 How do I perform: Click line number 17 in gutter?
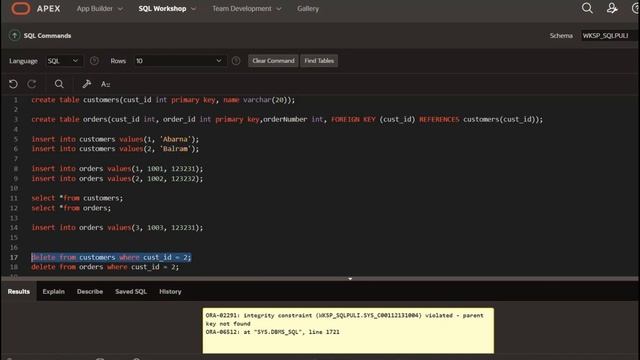pos(14,258)
